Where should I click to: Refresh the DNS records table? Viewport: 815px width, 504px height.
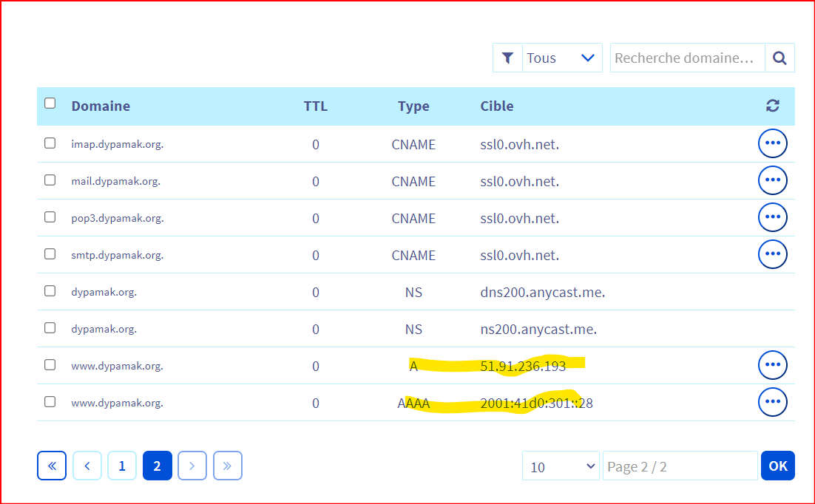(x=773, y=106)
